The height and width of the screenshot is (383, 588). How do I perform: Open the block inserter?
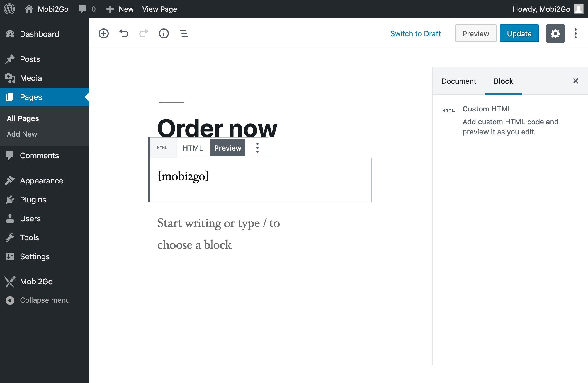103,33
